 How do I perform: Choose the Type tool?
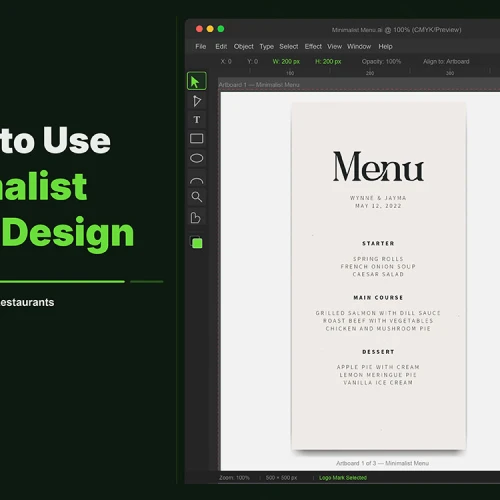[x=197, y=119]
